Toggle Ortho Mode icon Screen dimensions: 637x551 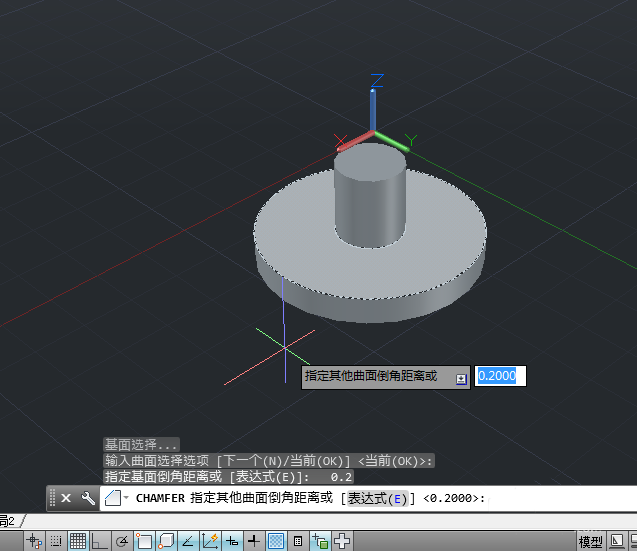tap(99, 541)
